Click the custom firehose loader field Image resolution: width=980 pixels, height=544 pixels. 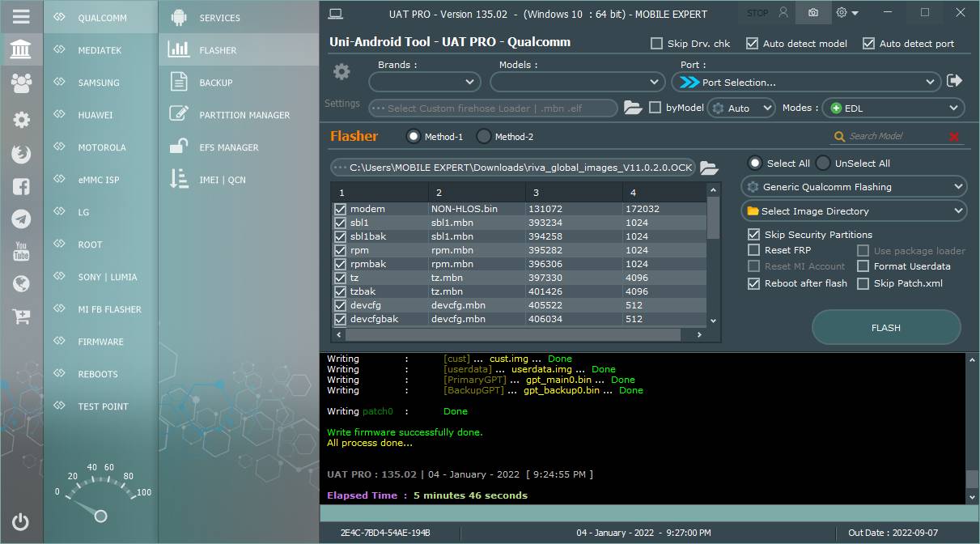click(x=494, y=108)
